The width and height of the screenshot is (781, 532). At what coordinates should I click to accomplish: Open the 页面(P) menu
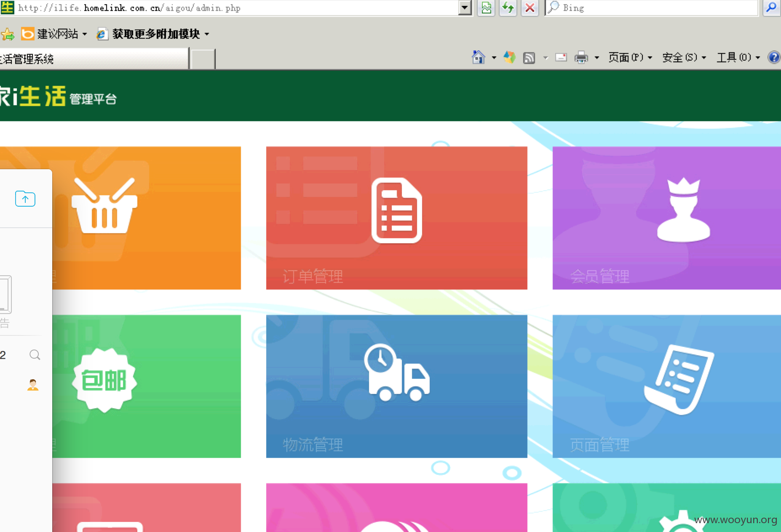(x=630, y=57)
